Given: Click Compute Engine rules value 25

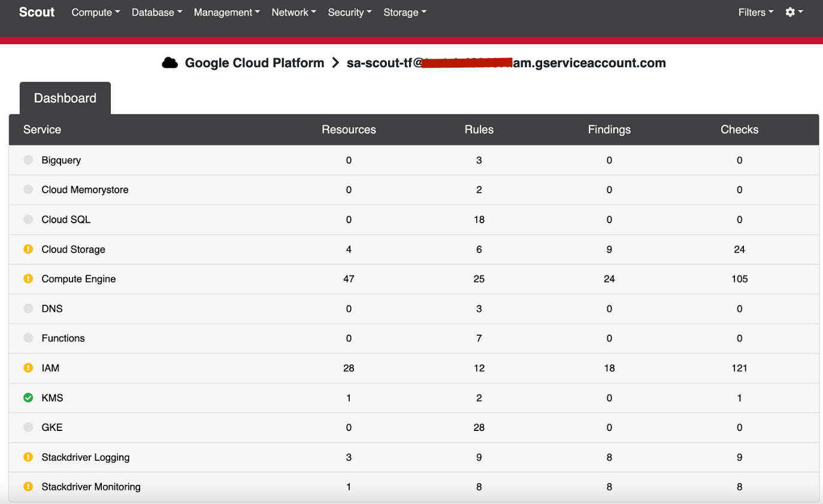Looking at the screenshot, I should 479,279.
